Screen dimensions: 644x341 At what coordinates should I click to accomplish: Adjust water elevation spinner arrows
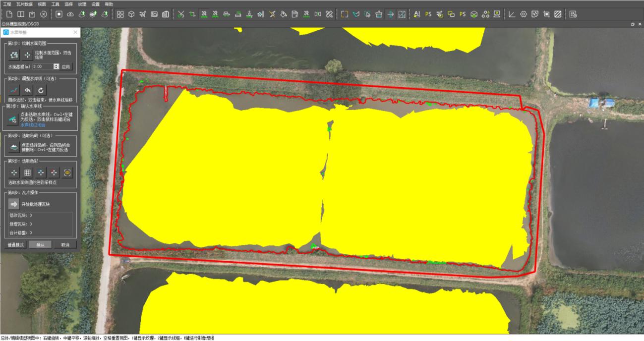56,66
